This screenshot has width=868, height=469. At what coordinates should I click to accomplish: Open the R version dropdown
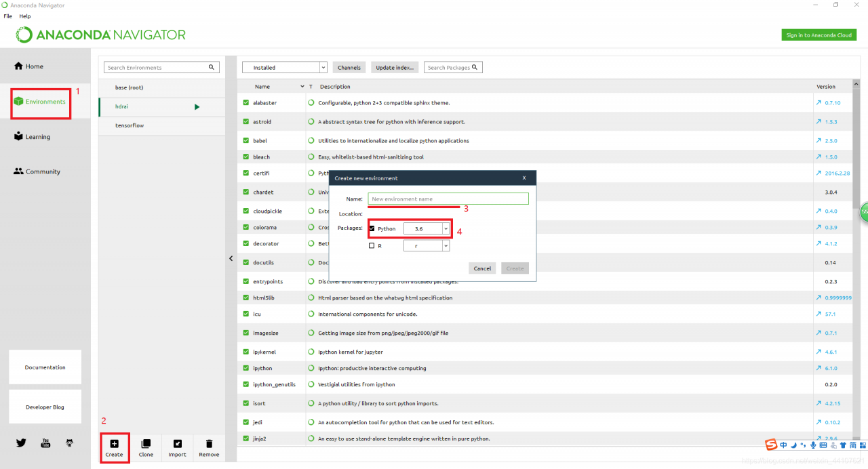427,246
